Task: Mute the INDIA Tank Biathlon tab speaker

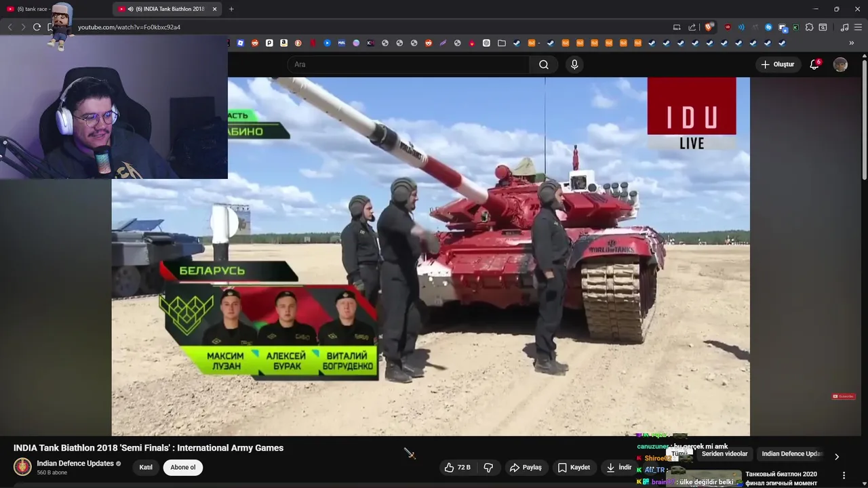Action: (x=130, y=9)
